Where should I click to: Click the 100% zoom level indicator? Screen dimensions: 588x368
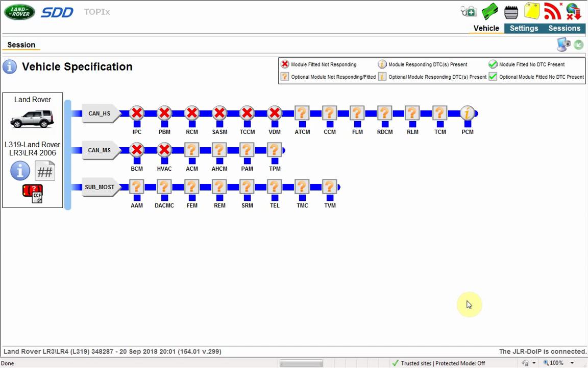click(553, 363)
